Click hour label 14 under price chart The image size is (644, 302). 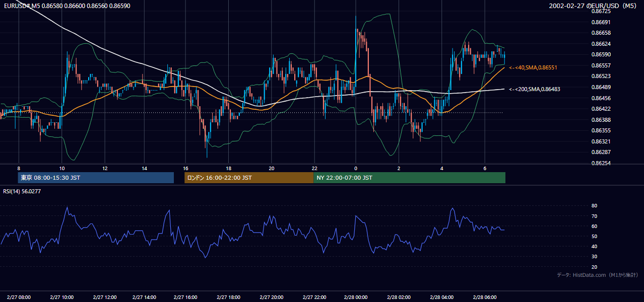[144, 168]
